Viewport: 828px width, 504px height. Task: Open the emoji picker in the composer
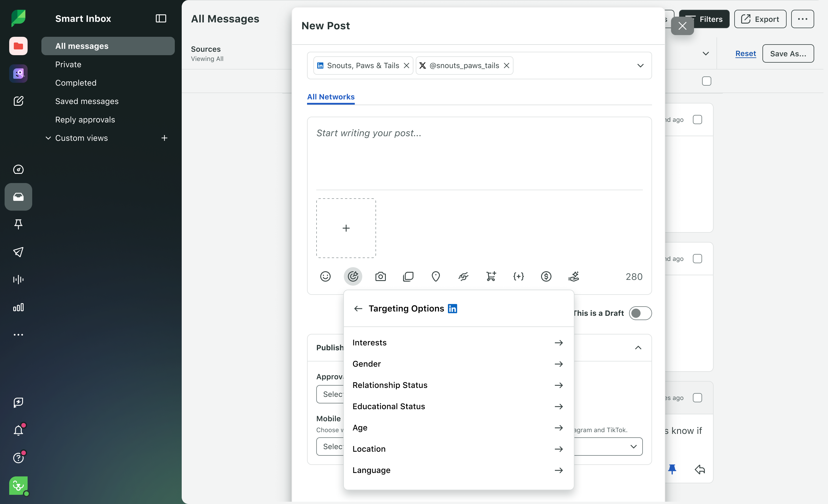point(325,276)
